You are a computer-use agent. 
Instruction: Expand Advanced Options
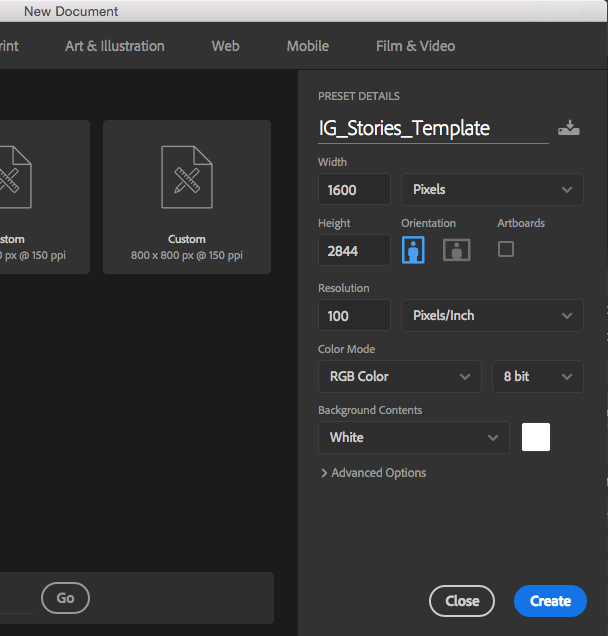click(374, 473)
